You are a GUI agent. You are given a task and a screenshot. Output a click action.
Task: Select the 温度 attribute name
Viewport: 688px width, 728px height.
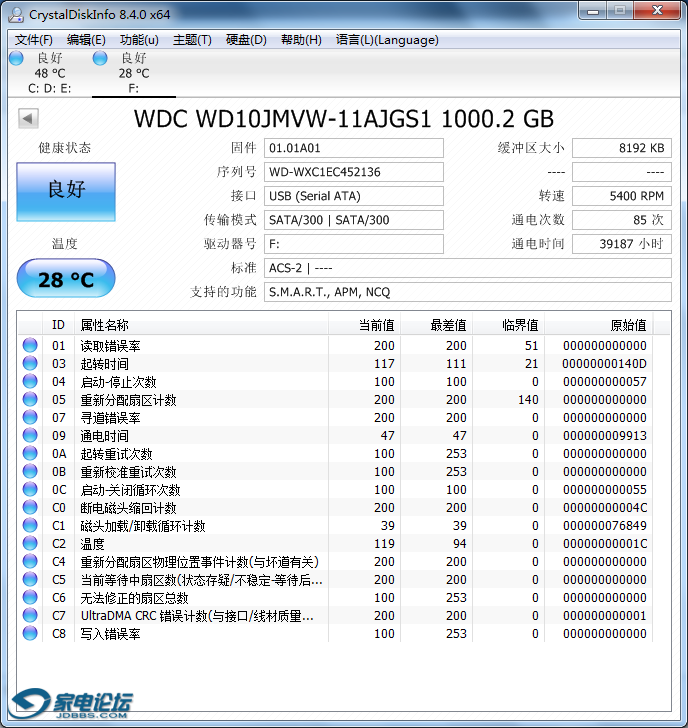click(x=92, y=544)
